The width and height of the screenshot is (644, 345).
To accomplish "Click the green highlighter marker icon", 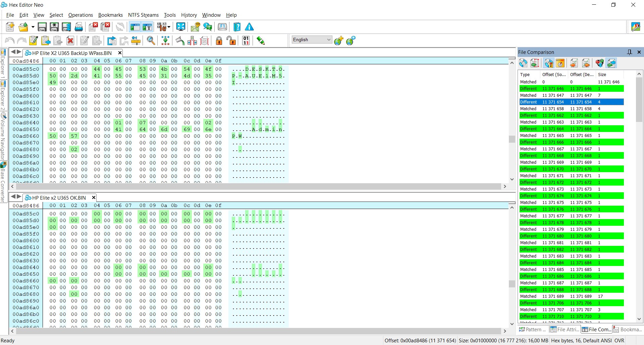I will coord(261,41).
